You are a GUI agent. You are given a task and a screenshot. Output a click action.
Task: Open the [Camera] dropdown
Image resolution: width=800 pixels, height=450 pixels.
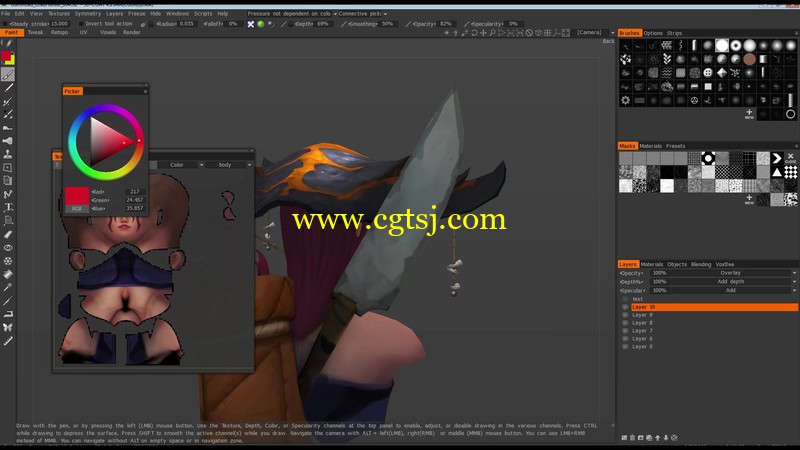tap(595, 33)
